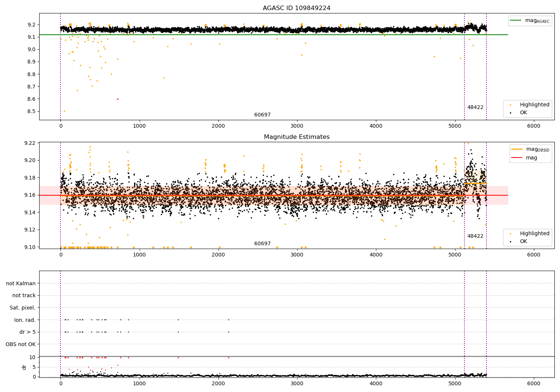This screenshot has width=560, height=392.
Task: Click y-axis tick '8.6' in top plot
Action: 32,99
